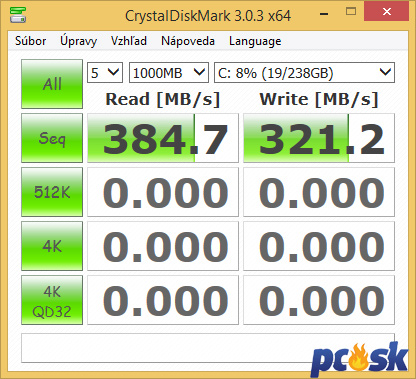Run the Seq sequential test
416x379 pixels.
(x=52, y=138)
